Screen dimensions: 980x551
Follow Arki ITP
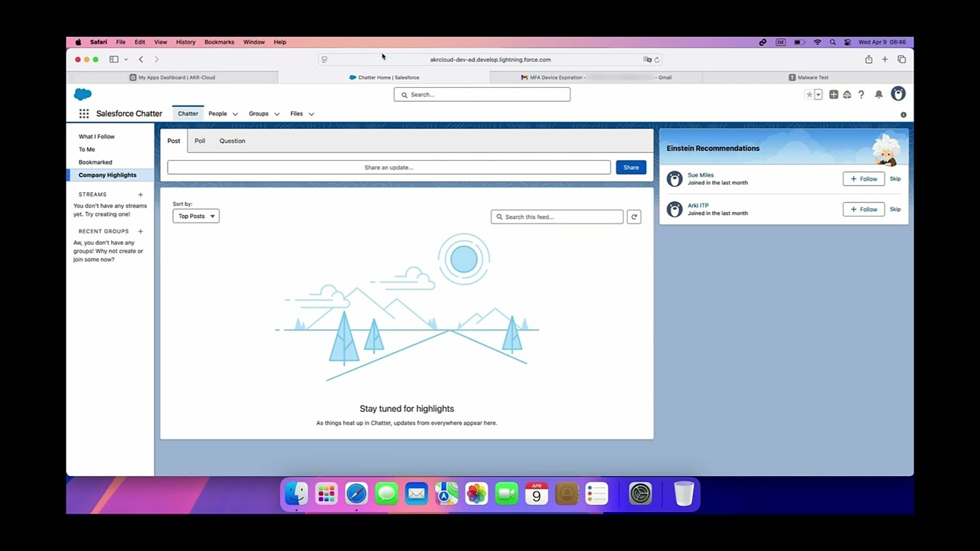pos(864,209)
